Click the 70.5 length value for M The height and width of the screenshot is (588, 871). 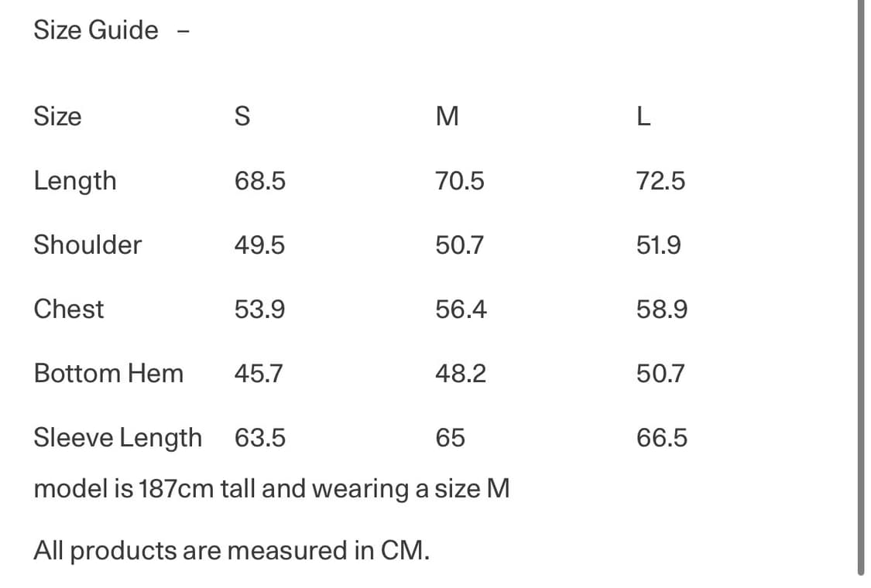coord(460,181)
